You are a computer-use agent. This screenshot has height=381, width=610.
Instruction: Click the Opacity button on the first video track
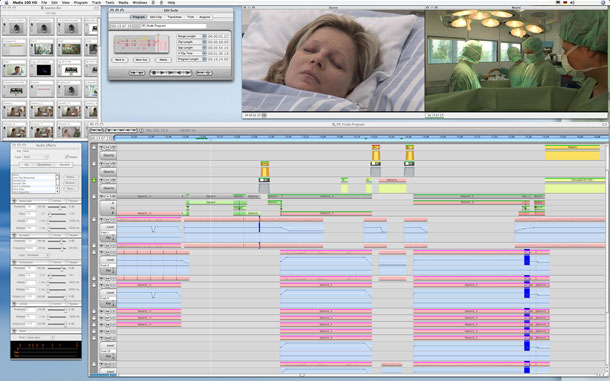[108, 155]
